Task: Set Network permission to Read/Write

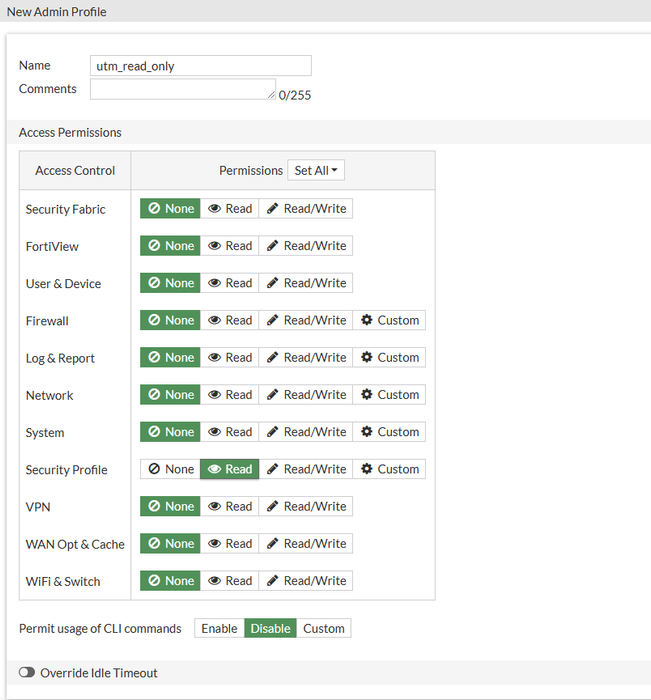Action: 305,395
